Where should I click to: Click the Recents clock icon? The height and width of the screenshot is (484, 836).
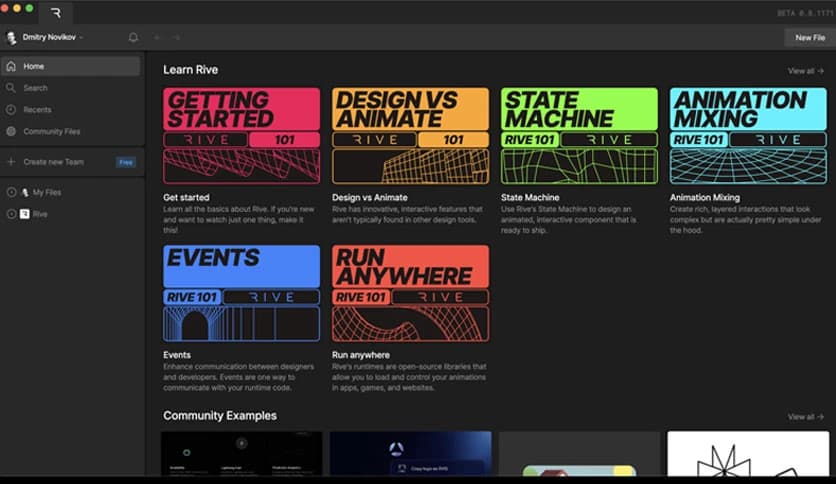[x=11, y=109]
